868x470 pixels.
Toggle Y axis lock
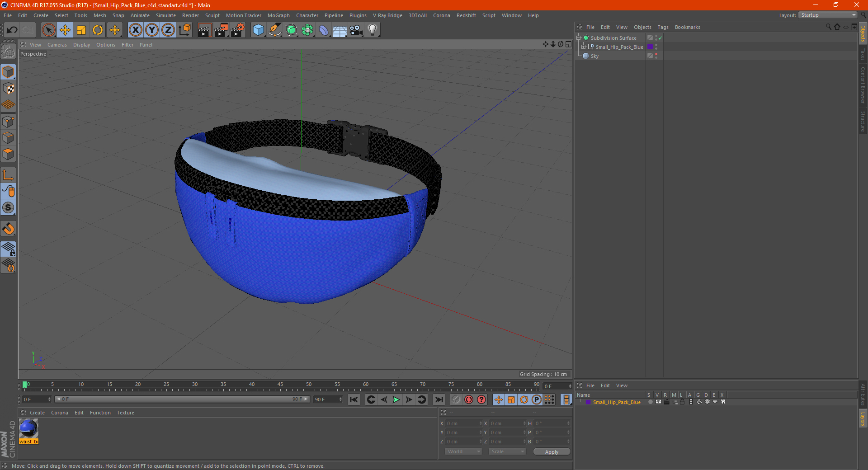tap(152, 30)
